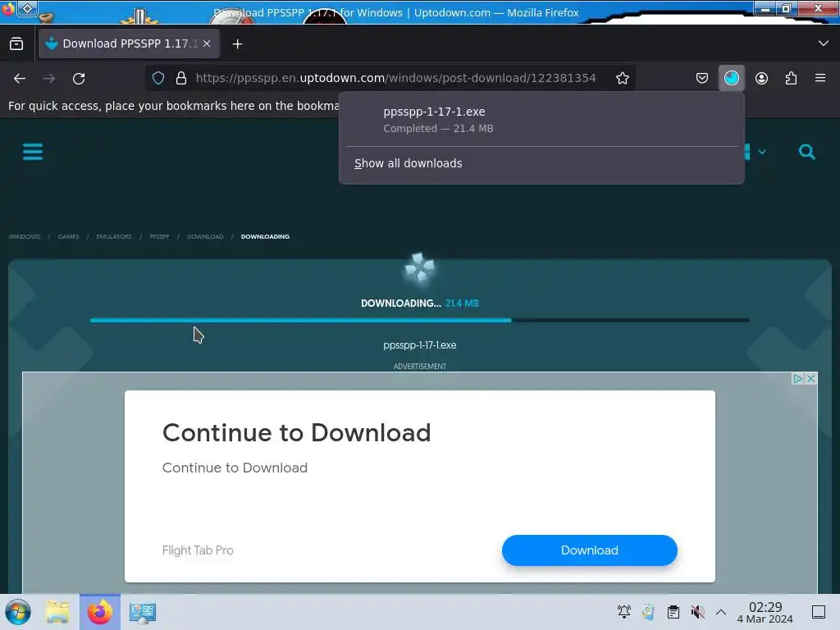This screenshot has width=840, height=630.
Task: Open Uptodown site hamburger menu
Action: [x=33, y=152]
